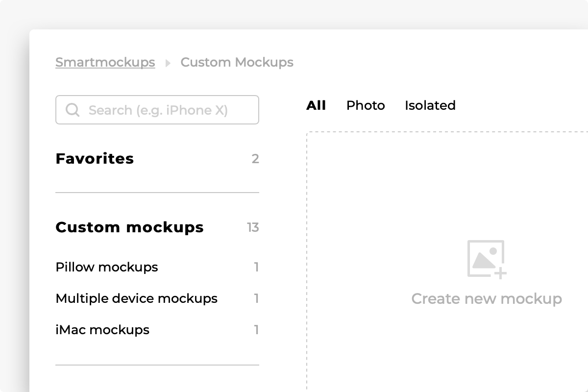Switch to the All tab
The height and width of the screenshot is (392, 588).
(x=316, y=105)
